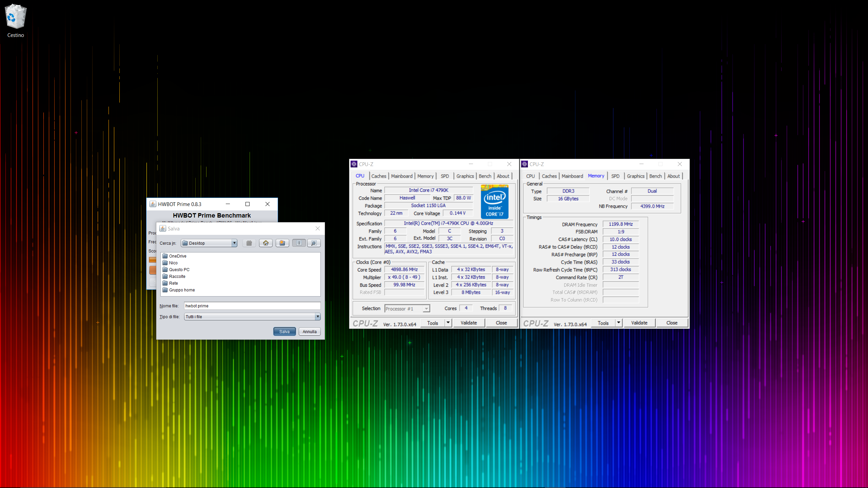Close the Salva dialog
The width and height of the screenshot is (868, 488).
(318, 228)
